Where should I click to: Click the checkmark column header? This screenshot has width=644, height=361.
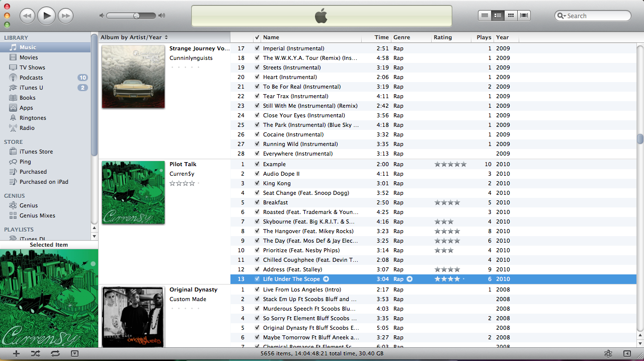click(x=257, y=37)
